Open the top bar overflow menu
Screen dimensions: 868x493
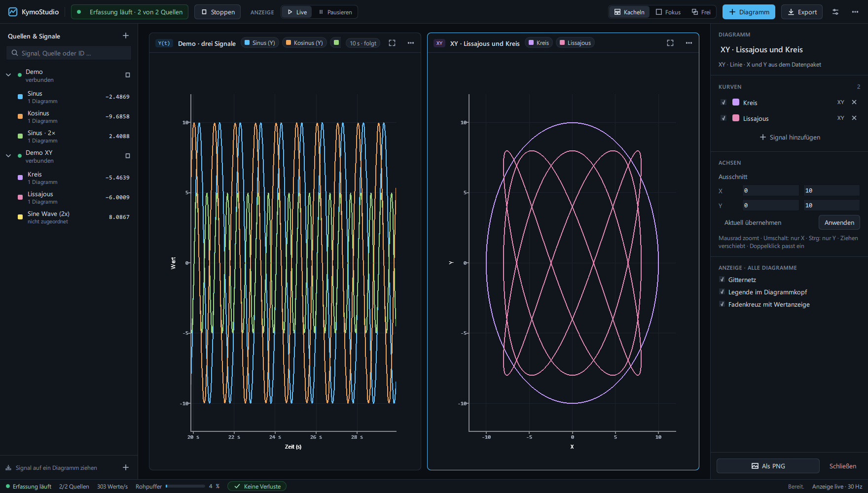coord(855,12)
